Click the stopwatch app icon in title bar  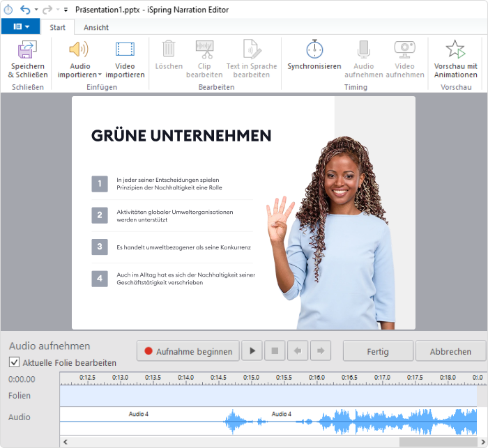(x=8, y=10)
